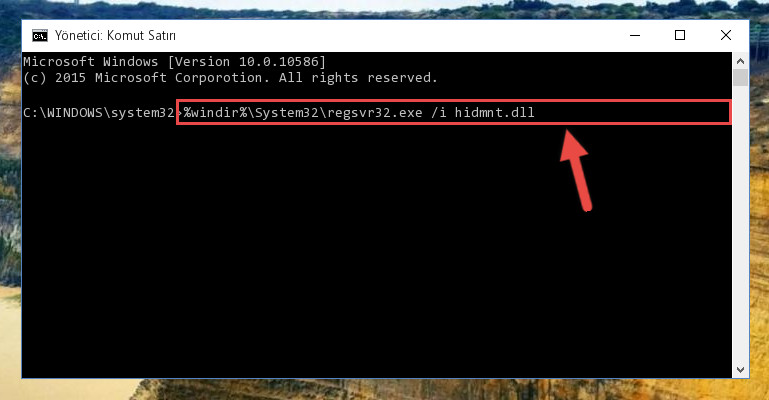Click the empty title bar area

[392, 35]
